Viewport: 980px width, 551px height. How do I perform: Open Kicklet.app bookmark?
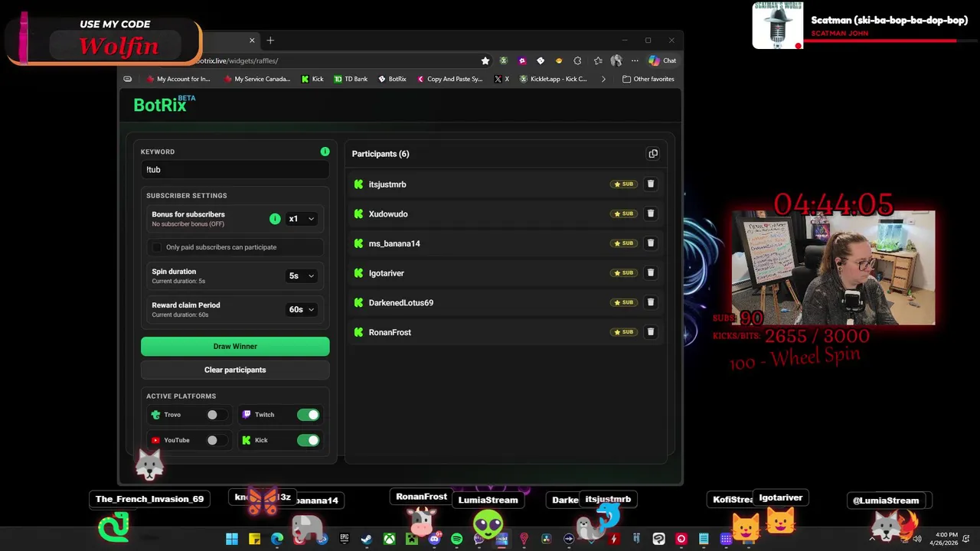[x=554, y=79]
